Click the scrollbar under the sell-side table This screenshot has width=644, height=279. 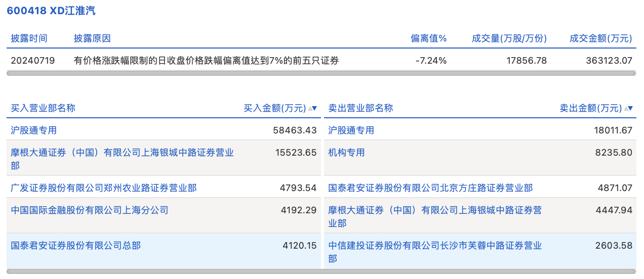pos(480,271)
